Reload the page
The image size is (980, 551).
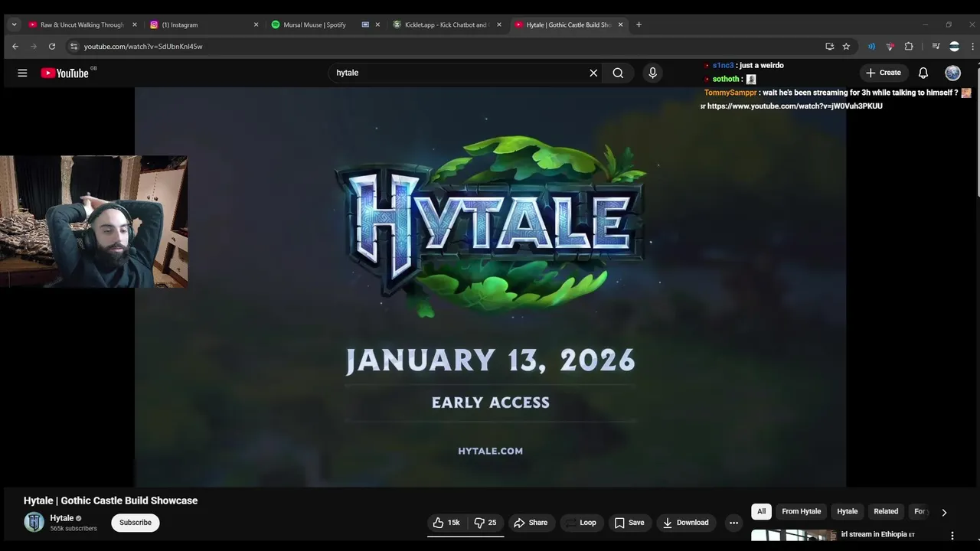[52, 47]
